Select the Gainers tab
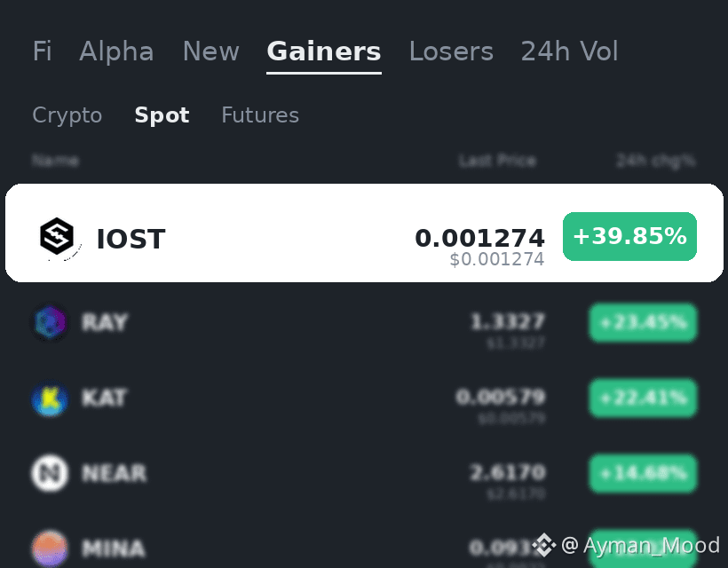This screenshot has height=568, width=728. coord(324,51)
